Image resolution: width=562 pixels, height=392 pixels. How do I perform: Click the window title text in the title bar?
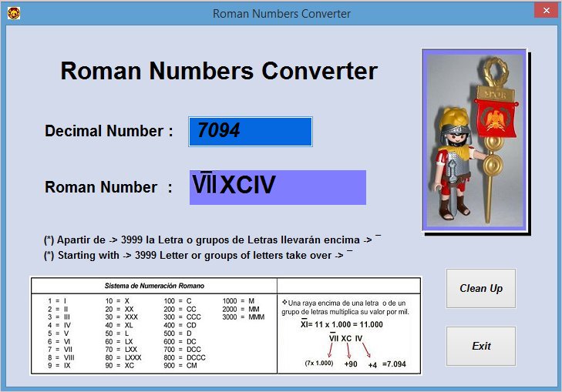pos(281,14)
